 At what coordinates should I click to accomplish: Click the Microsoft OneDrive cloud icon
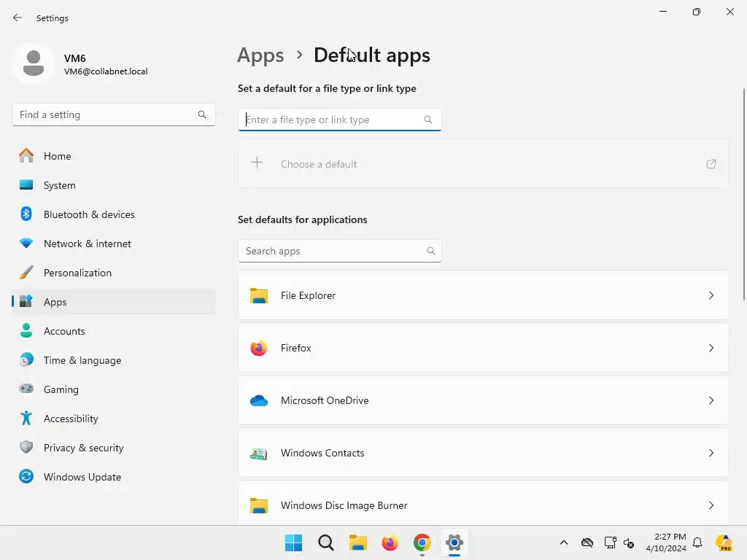pyautogui.click(x=259, y=401)
